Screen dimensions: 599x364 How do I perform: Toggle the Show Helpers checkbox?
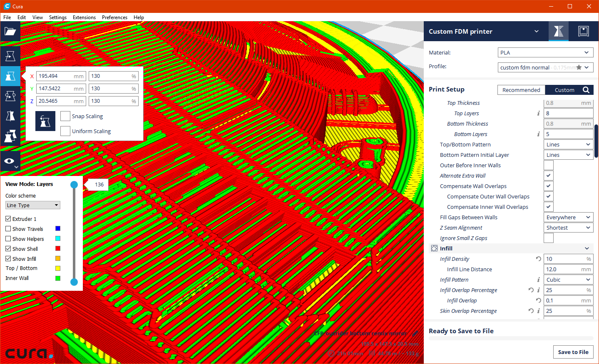coord(8,239)
